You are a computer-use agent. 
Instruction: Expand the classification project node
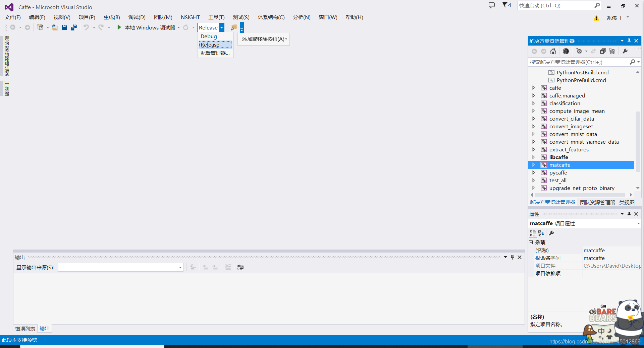click(533, 103)
